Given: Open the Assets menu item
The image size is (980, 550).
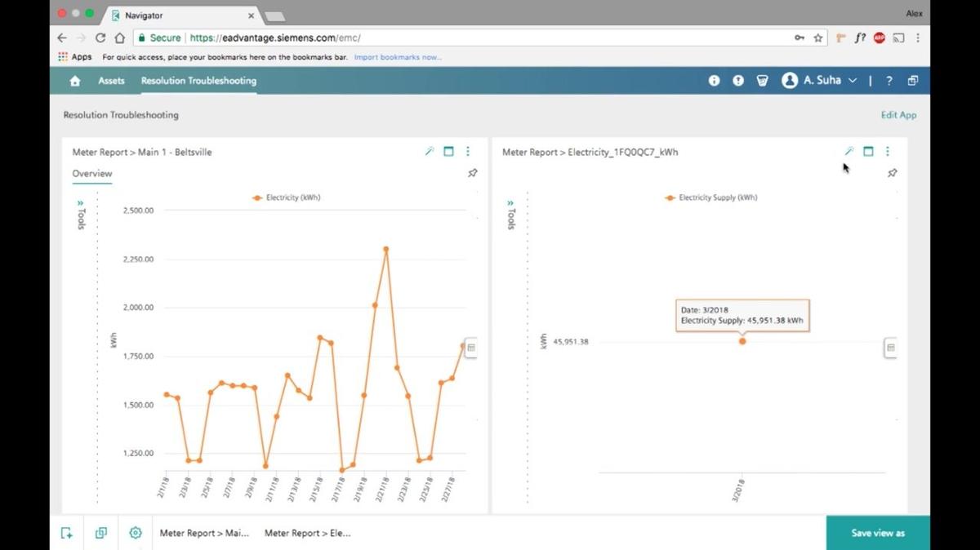Looking at the screenshot, I should click(111, 81).
